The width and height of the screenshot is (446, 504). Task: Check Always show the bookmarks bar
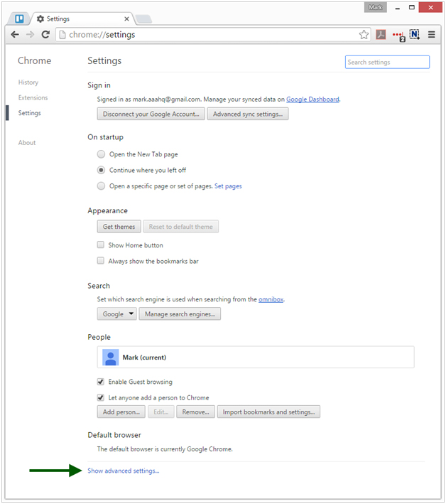pos(101,261)
